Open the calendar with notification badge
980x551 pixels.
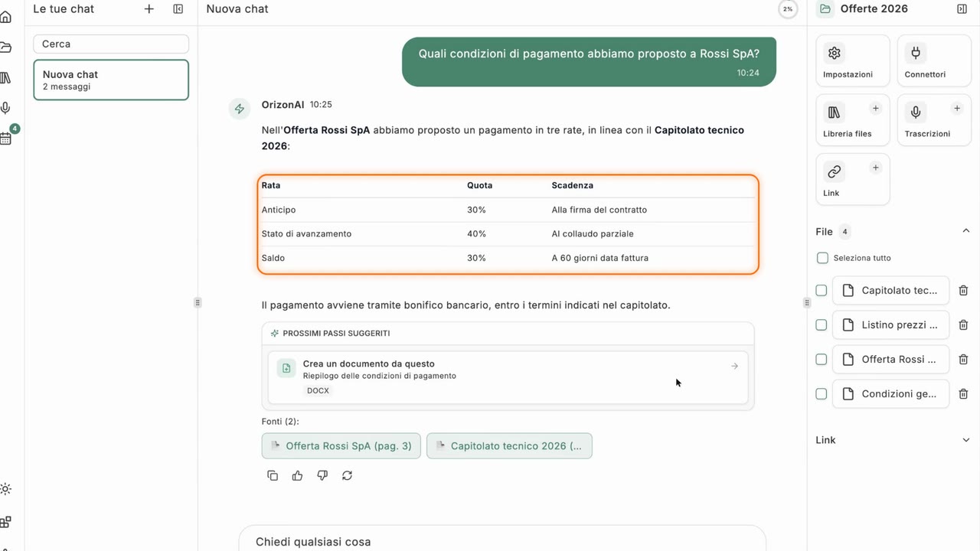point(6,139)
